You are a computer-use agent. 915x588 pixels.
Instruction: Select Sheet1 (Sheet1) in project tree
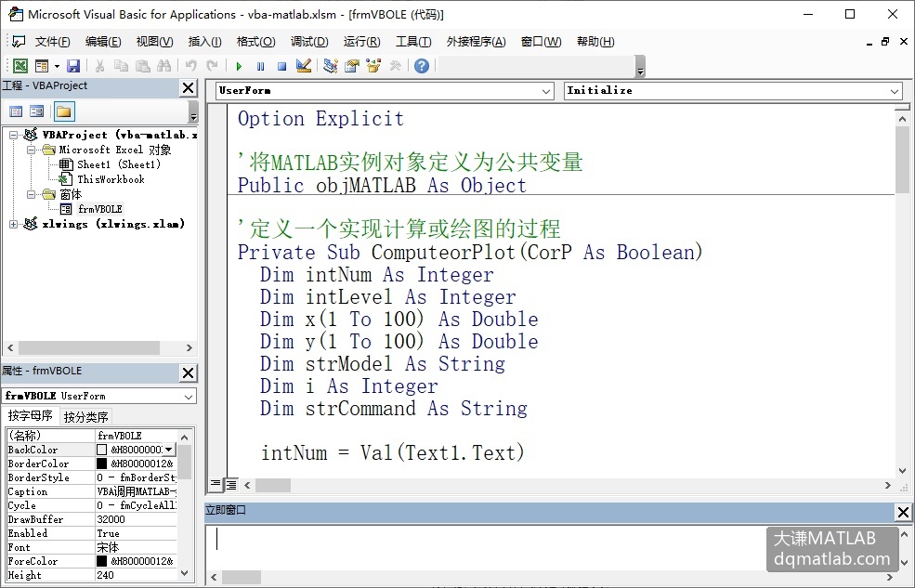pos(119,164)
